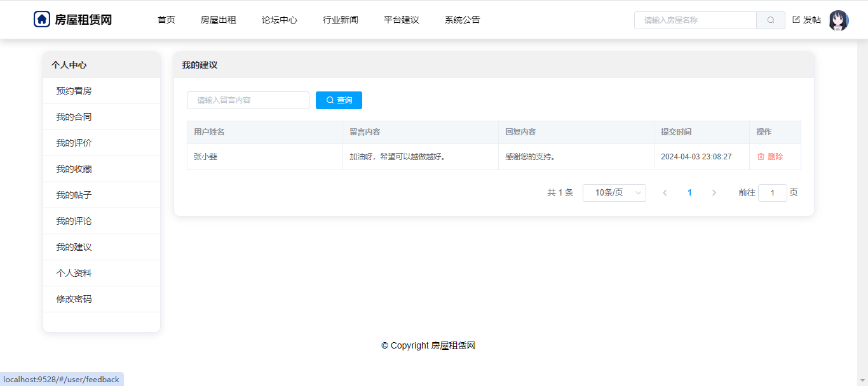This screenshot has height=386, width=868.
Task: Open the 首页 navigation item
Action: (166, 20)
